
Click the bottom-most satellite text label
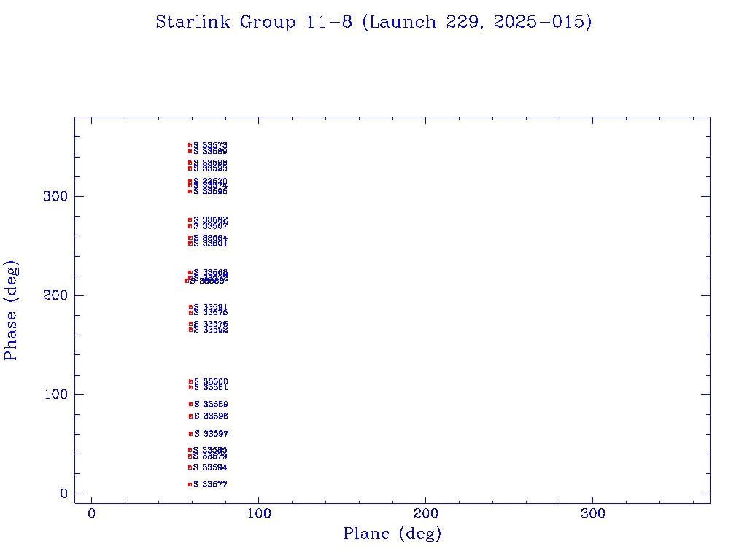click(211, 484)
